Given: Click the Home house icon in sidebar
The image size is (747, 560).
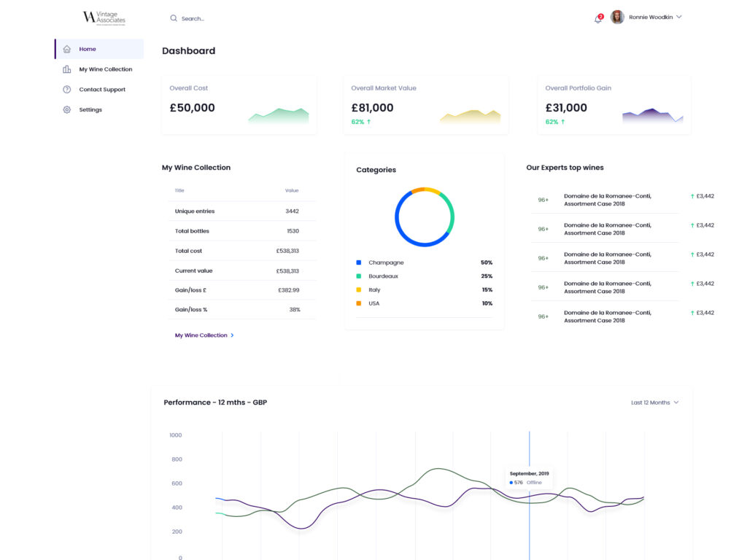Looking at the screenshot, I should pyautogui.click(x=66, y=49).
